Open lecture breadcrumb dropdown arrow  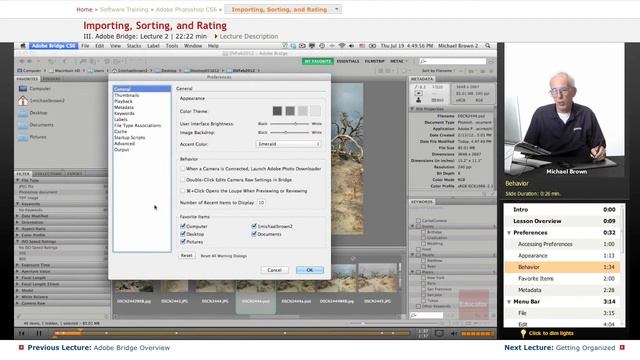337,9
